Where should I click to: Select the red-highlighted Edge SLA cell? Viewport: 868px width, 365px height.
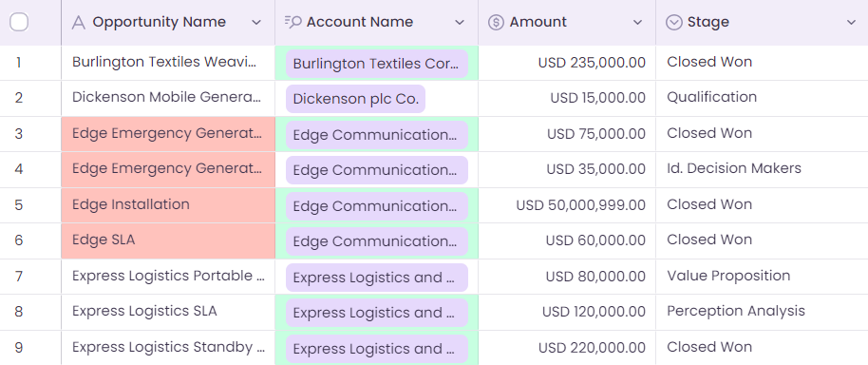168,240
